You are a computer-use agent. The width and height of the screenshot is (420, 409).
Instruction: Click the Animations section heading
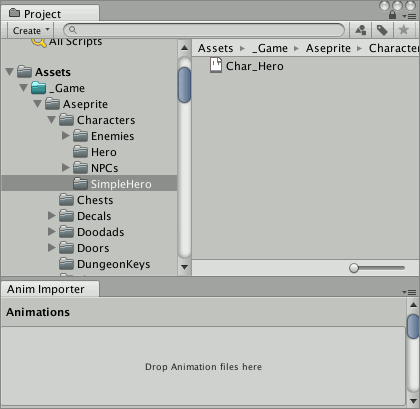coord(38,312)
